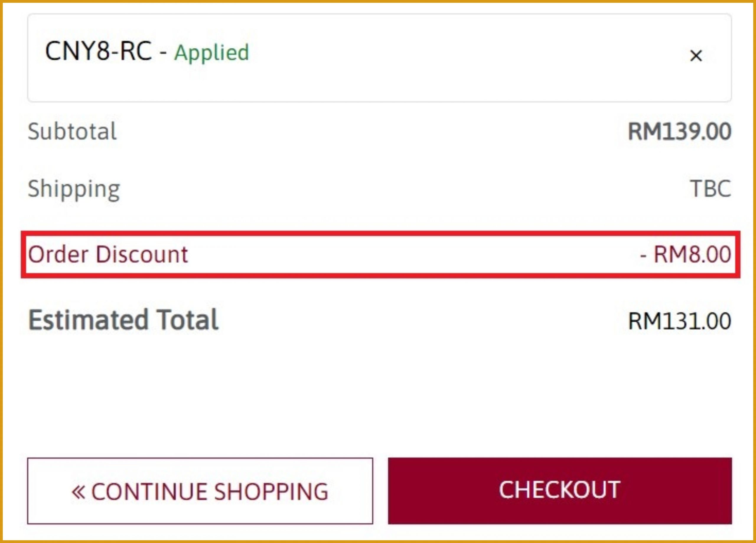Screen dimensions: 756x543
Task: Click the Shipping label
Action: point(74,189)
